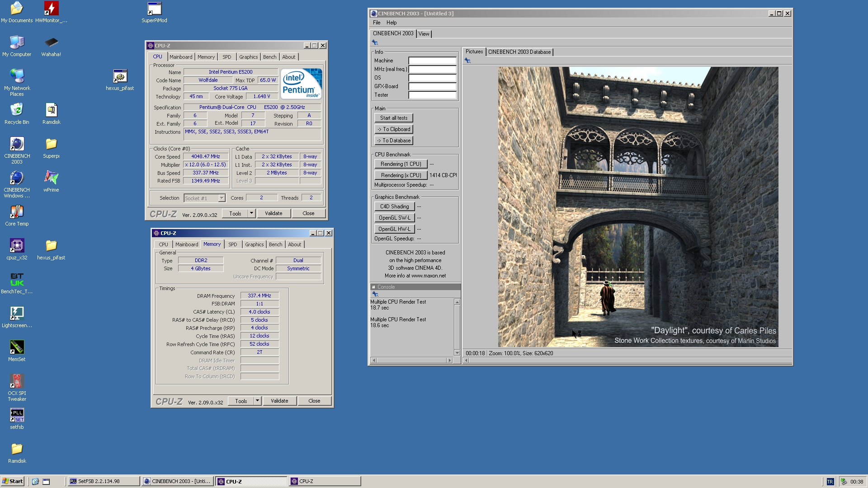Open hexus_pifast folder on desktop
Image resolution: width=868 pixels, height=488 pixels.
[x=51, y=249]
